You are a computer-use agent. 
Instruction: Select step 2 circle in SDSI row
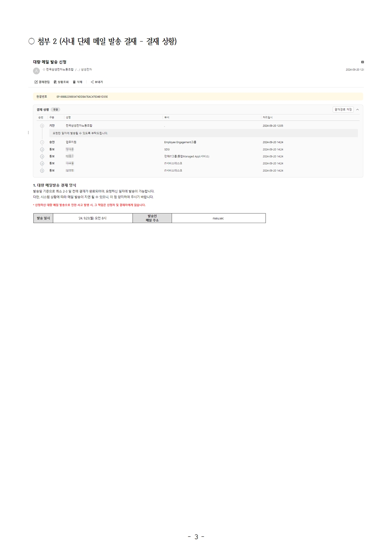click(x=42, y=150)
